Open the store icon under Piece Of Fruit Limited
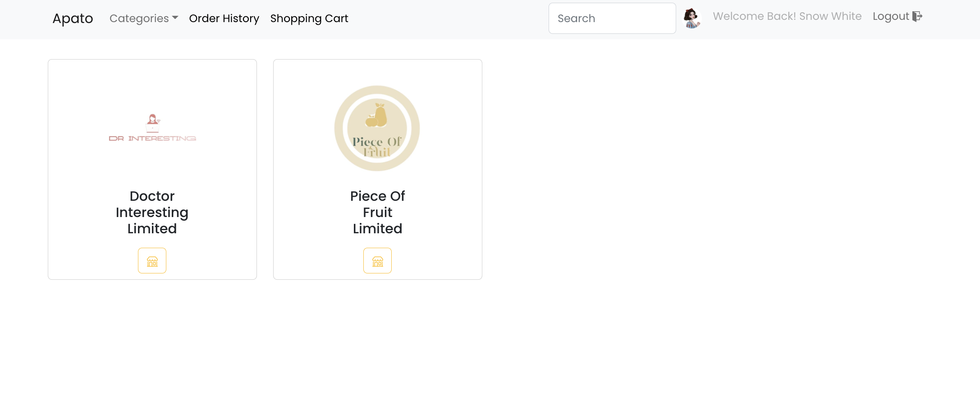The width and height of the screenshot is (980, 407). pyautogui.click(x=377, y=260)
